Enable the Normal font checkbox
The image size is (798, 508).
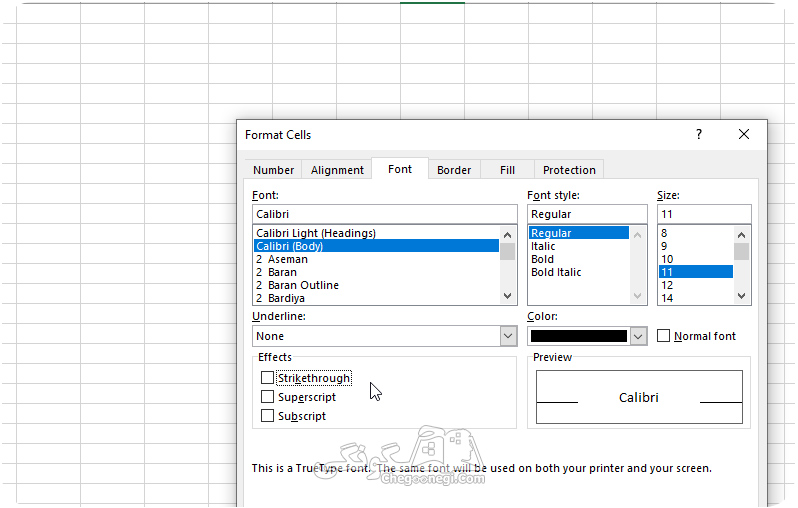click(663, 336)
